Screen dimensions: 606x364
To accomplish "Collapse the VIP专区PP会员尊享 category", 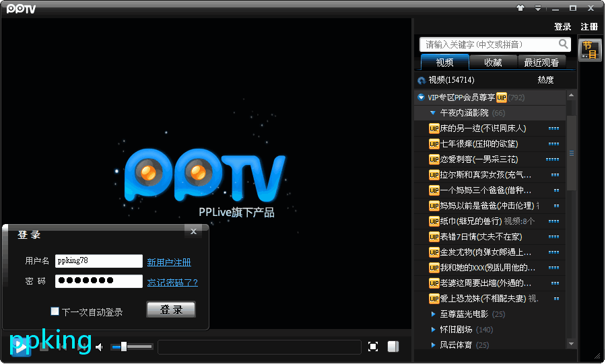I will 421,98.
